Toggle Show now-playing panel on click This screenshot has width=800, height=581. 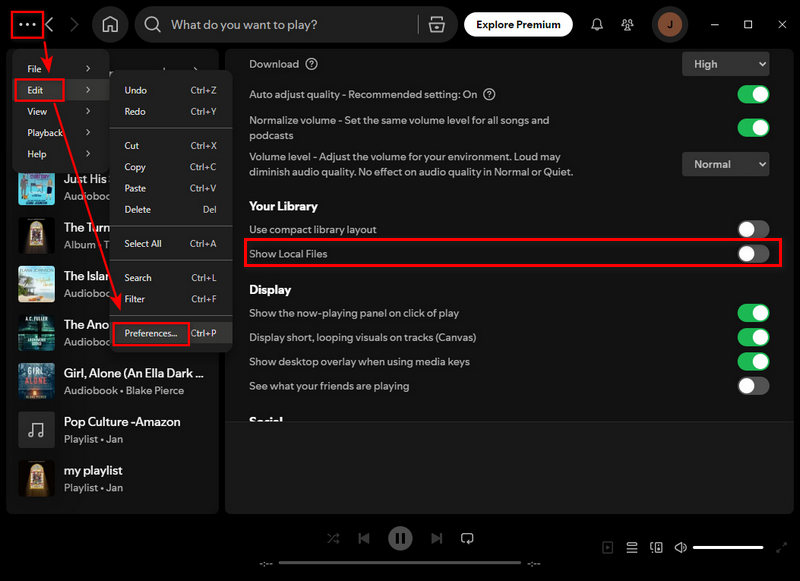point(753,313)
